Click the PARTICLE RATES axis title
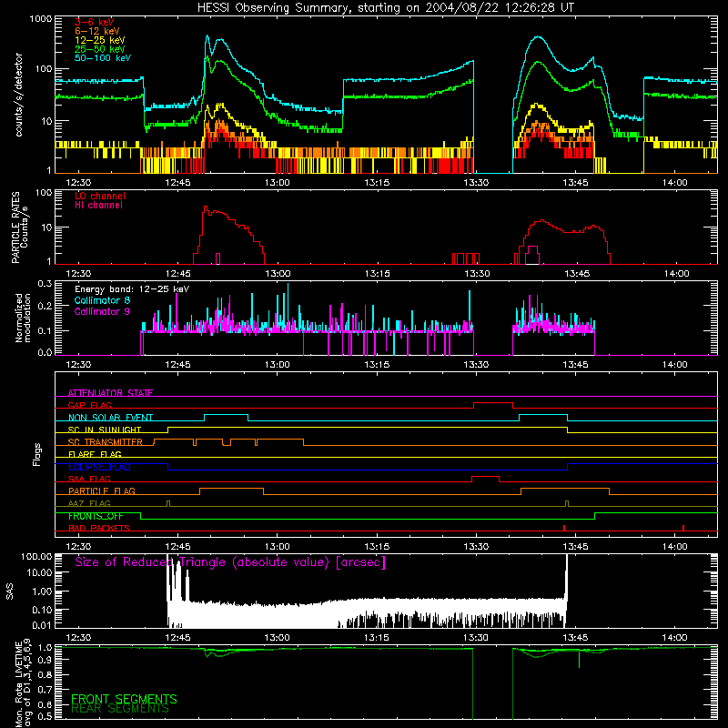Viewport: 728px width, 728px height. click(15, 227)
